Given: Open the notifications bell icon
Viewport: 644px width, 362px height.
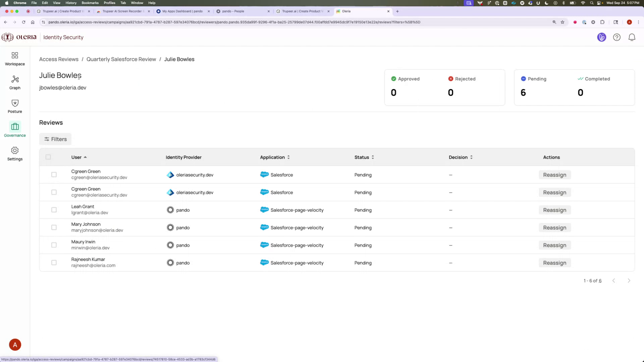Looking at the screenshot, I should (632, 37).
